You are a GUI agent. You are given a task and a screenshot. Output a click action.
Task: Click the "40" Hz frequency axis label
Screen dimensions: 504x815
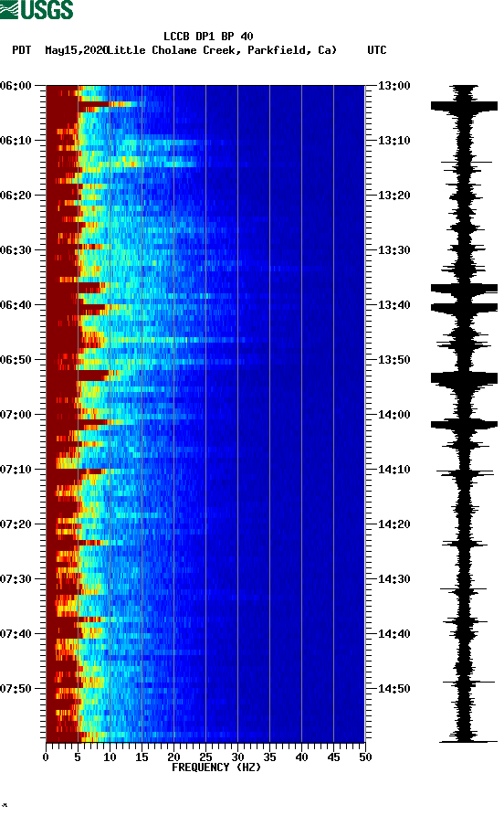click(302, 757)
